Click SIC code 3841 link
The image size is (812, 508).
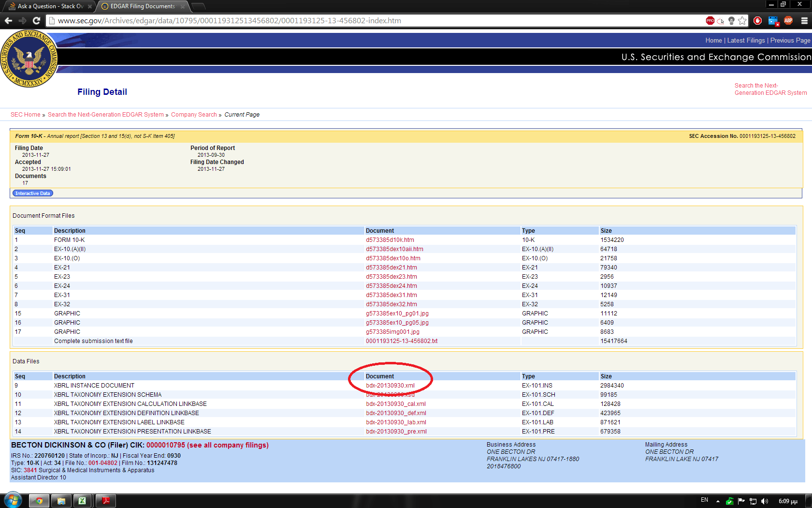30,470
